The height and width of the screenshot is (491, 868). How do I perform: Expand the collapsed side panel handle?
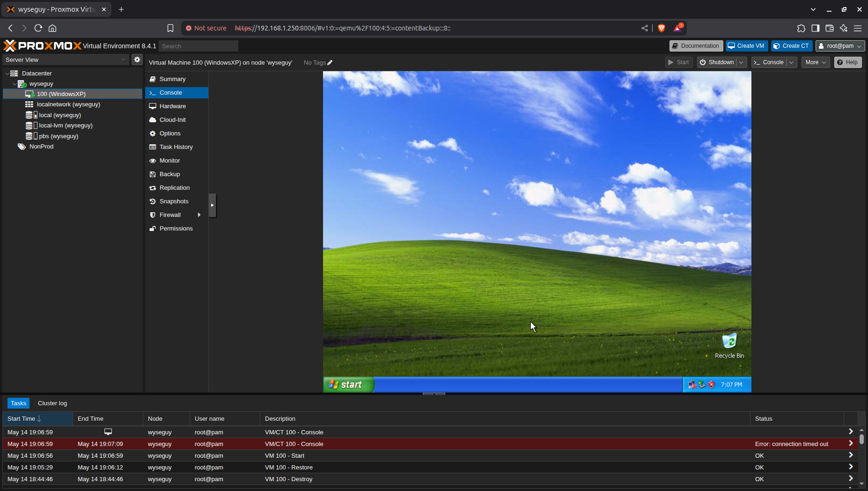click(x=212, y=205)
